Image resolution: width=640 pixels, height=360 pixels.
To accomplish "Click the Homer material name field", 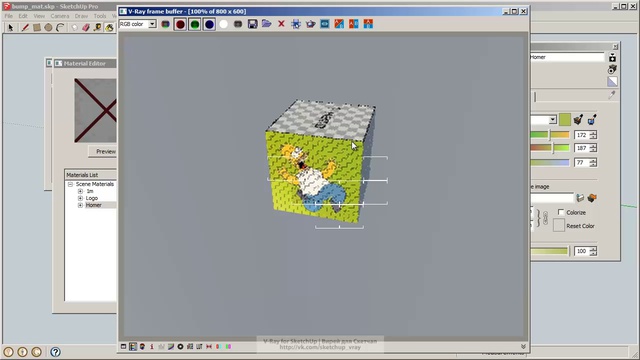I will [567, 57].
